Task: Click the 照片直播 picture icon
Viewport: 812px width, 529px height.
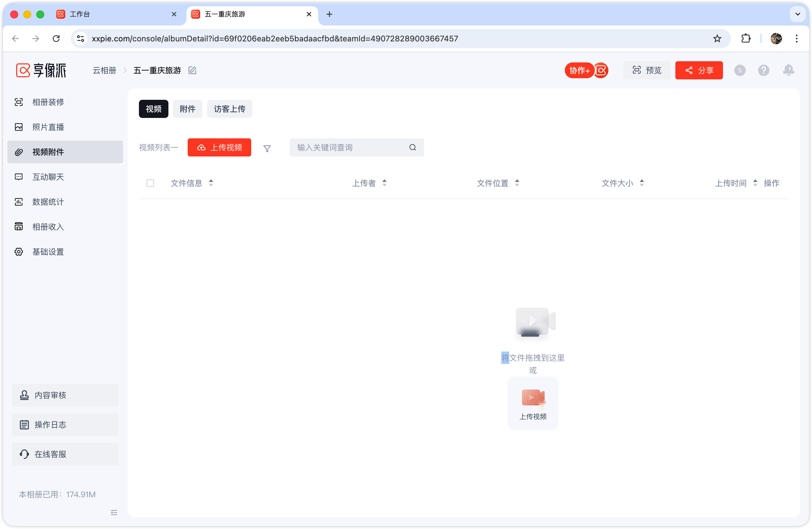Action: pyautogui.click(x=19, y=127)
